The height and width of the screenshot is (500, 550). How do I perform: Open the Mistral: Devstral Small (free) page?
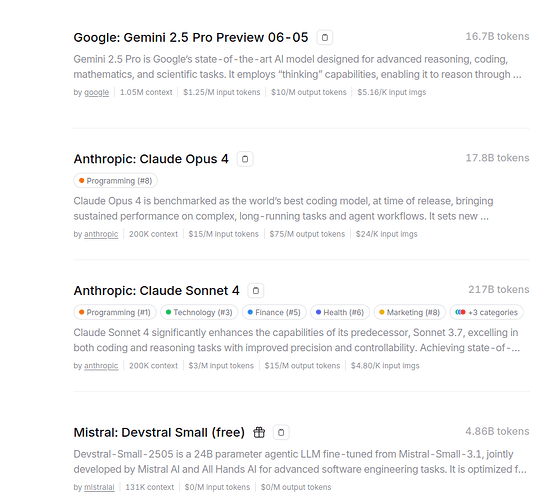coord(159,432)
